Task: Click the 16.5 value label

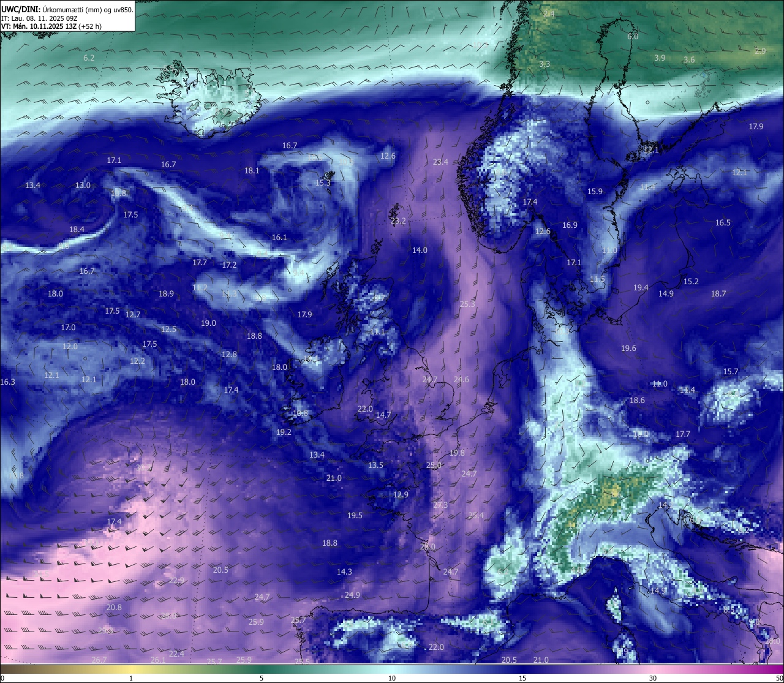Action: (723, 222)
